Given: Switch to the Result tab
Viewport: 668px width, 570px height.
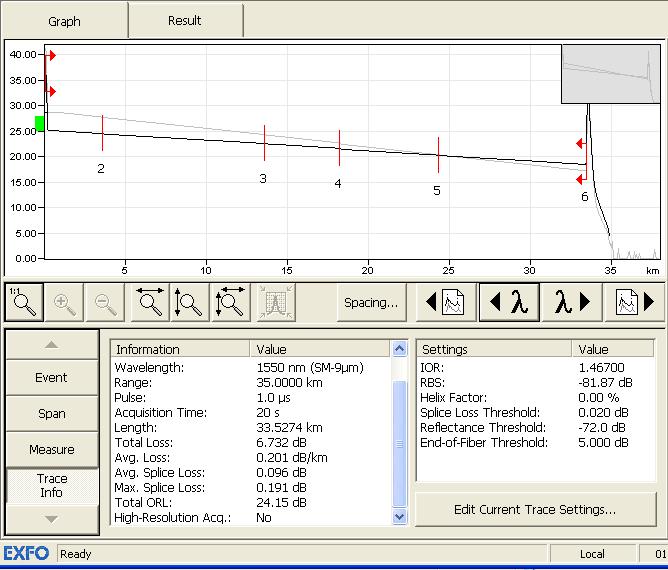Looking at the screenshot, I should (x=185, y=20).
